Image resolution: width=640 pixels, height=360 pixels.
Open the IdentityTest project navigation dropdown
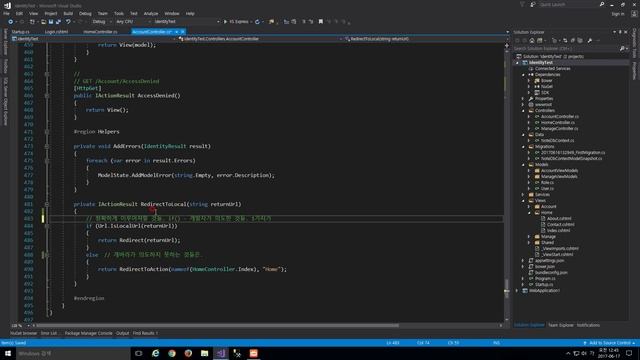[x=94, y=39]
